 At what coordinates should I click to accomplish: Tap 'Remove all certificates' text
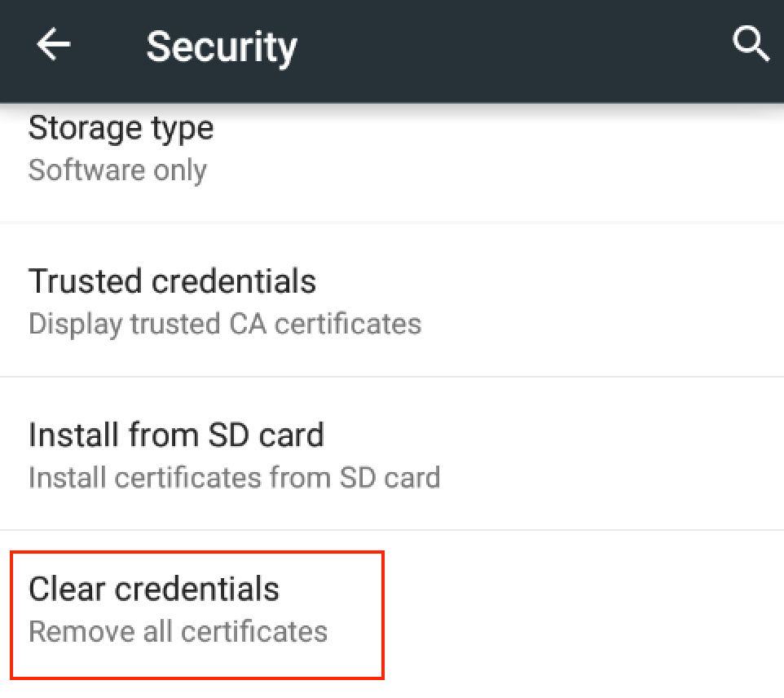coord(178,631)
